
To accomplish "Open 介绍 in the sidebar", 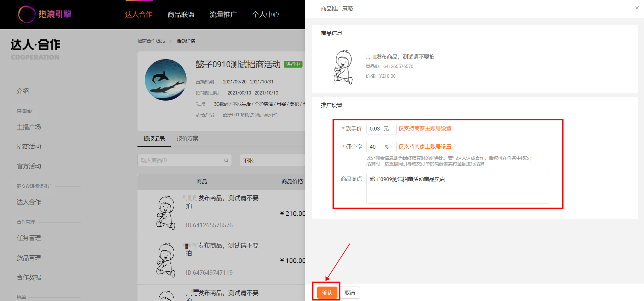I will [23, 91].
